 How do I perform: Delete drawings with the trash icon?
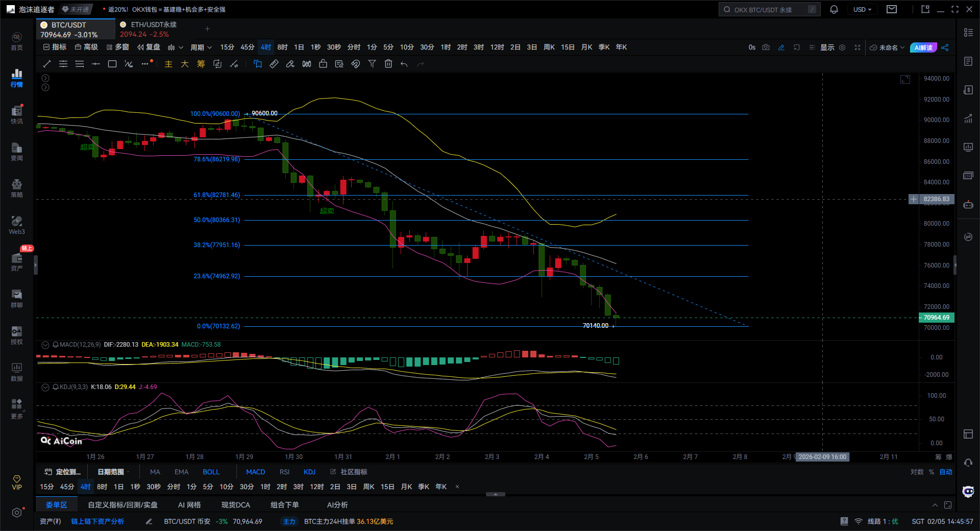click(388, 64)
